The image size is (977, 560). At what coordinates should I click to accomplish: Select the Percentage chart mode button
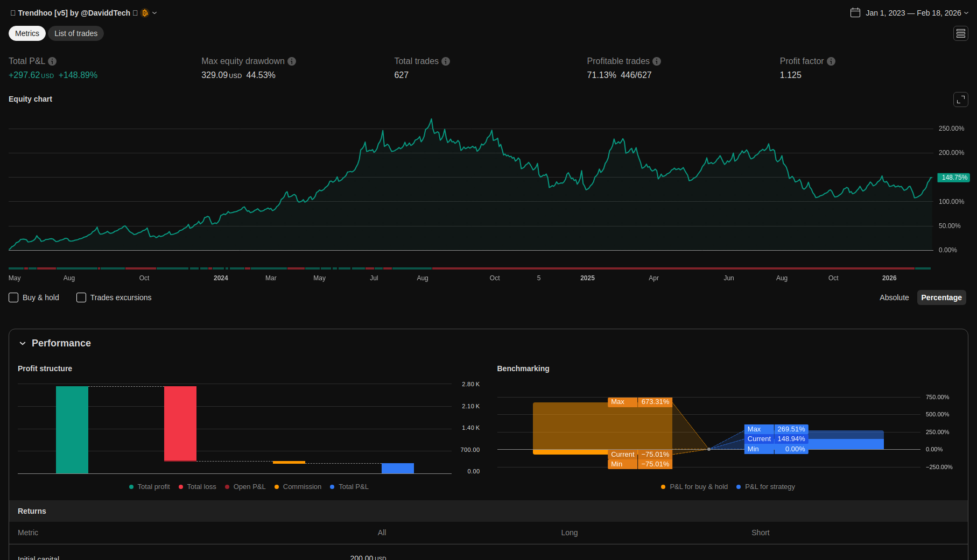tap(941, 297)
